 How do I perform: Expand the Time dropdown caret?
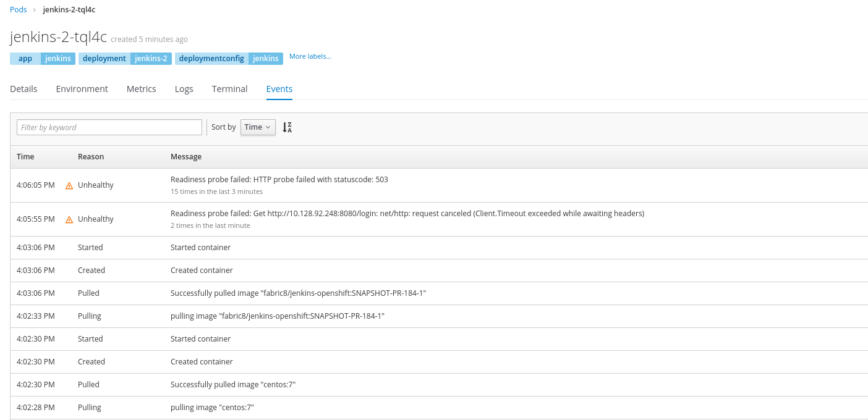pos(268,127)
